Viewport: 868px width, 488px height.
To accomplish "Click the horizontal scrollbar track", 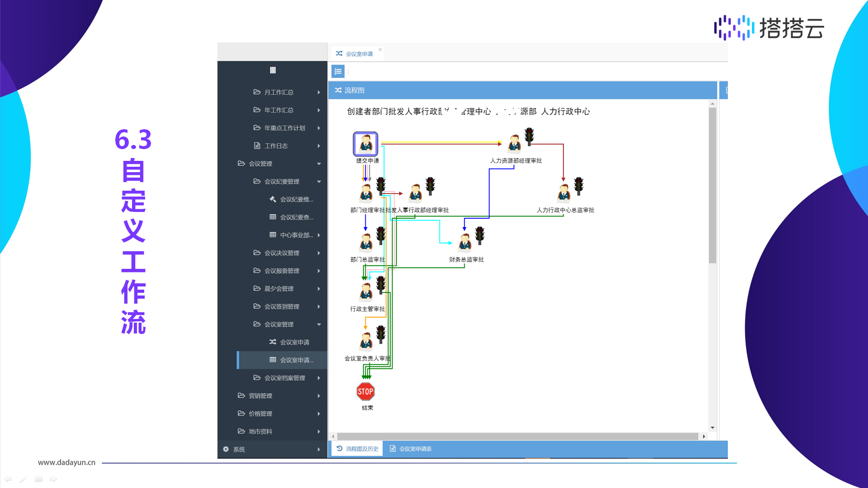I will 518,436.
